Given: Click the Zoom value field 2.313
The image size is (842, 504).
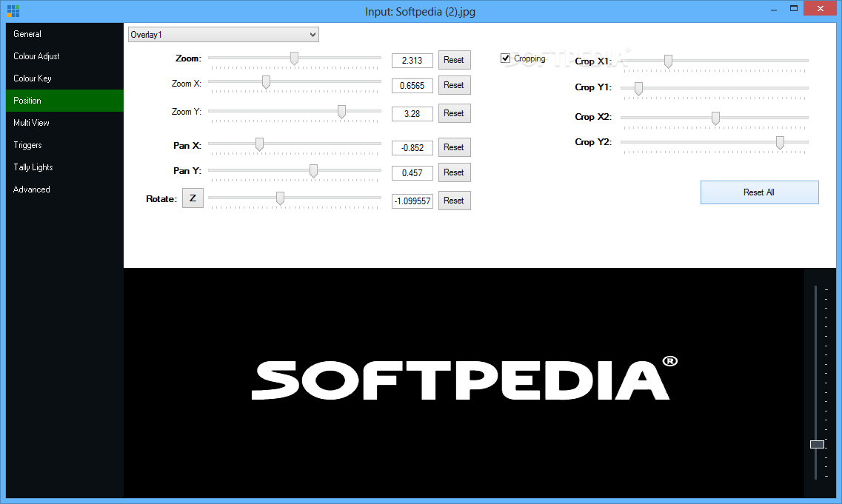Looking at the screenshot, I should pyautogui.click(x=412, y=61).
